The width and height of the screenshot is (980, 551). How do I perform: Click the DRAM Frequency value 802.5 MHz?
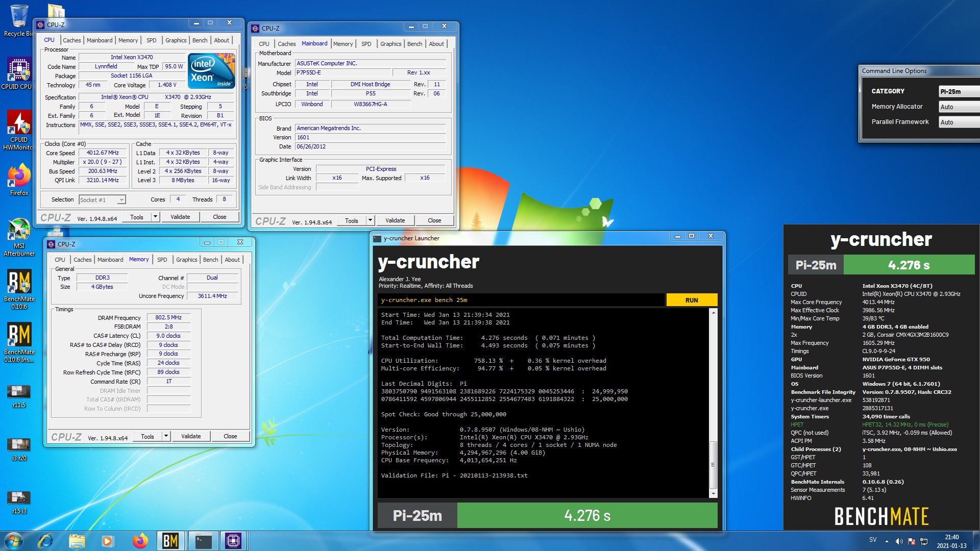point(168,317)
